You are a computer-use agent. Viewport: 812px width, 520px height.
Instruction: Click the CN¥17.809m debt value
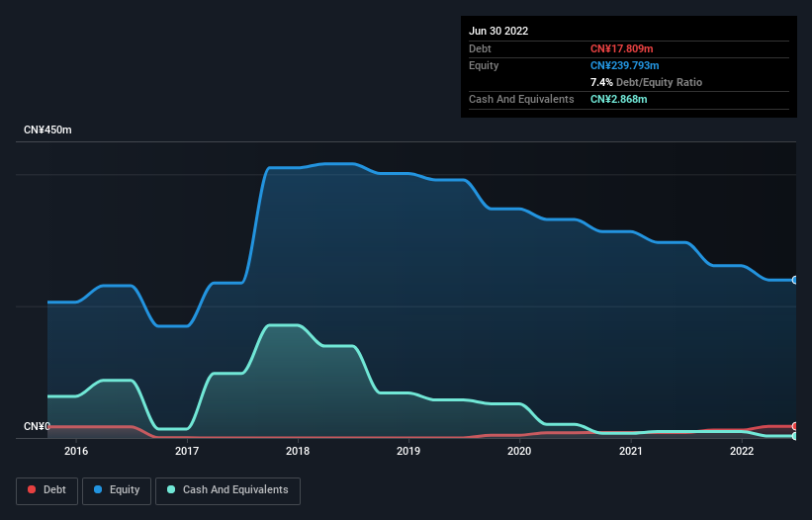621,48
